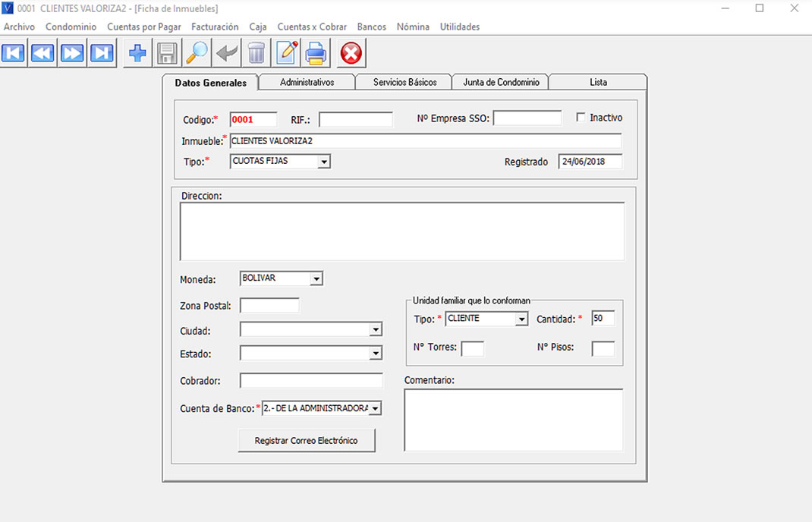
Task: Open the Moneda BOLIVAR dropdown
Action: [316, 279]
